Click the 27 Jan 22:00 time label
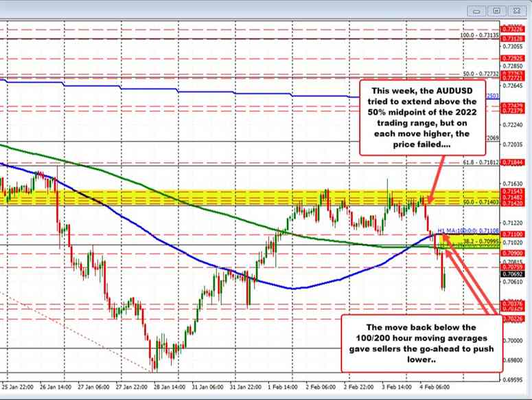This screenshot has width=532, height=400. (x=131, y=387)
